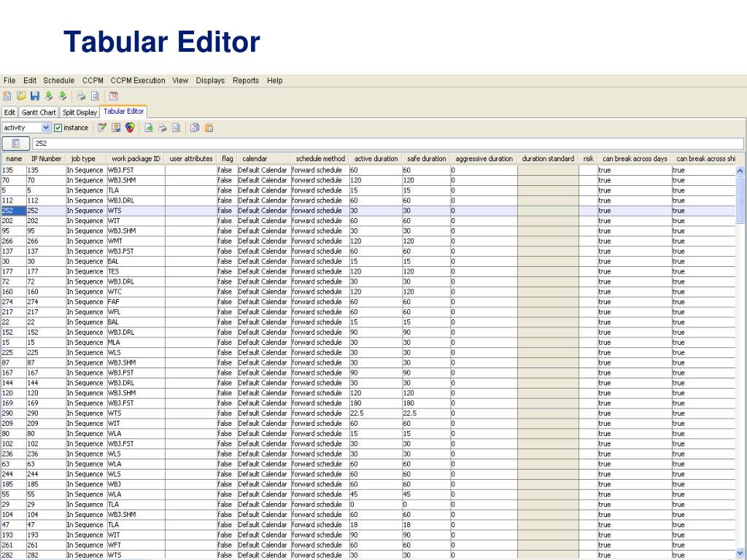Toggle the instance checkbox
The width and height of the screenshot is (747, 560).
click(58, 128)
